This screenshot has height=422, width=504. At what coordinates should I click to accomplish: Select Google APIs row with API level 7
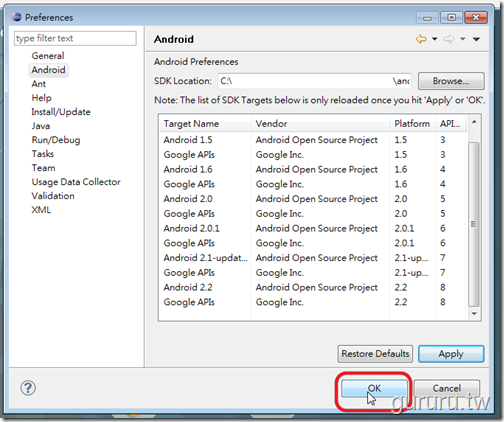[313, 272]
